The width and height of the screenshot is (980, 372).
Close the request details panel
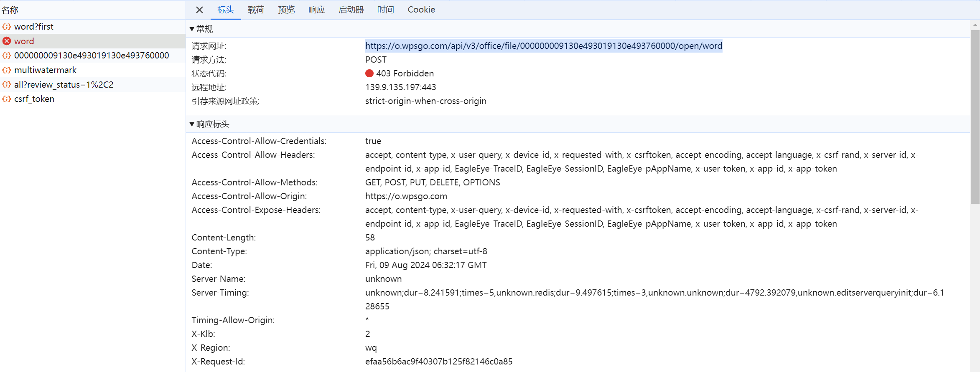click(199, 10)
